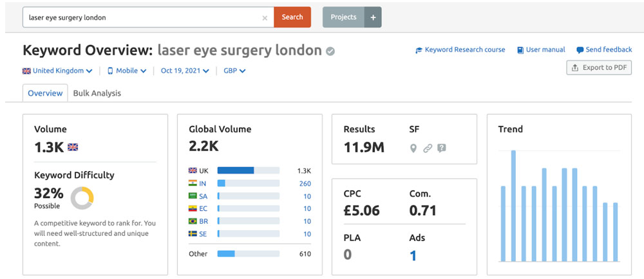Click the verified checkmark icon next to keyword title
The image size is (644, 279).
click(x=330, y=51)
